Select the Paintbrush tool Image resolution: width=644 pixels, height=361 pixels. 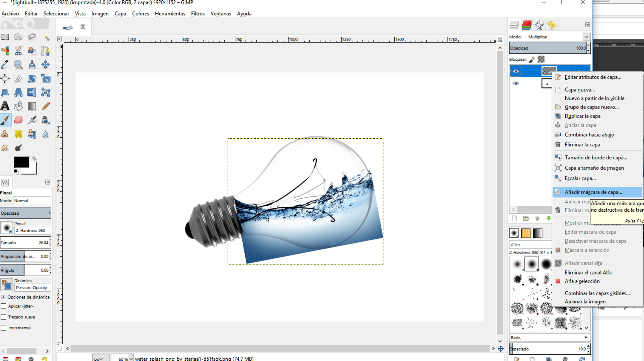(5, 120)
